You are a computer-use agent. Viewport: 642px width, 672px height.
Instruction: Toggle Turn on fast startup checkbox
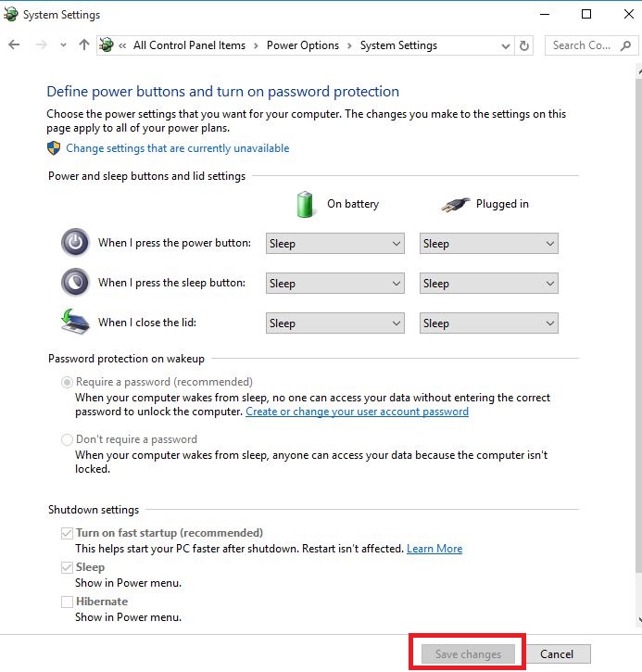[67, 533]
